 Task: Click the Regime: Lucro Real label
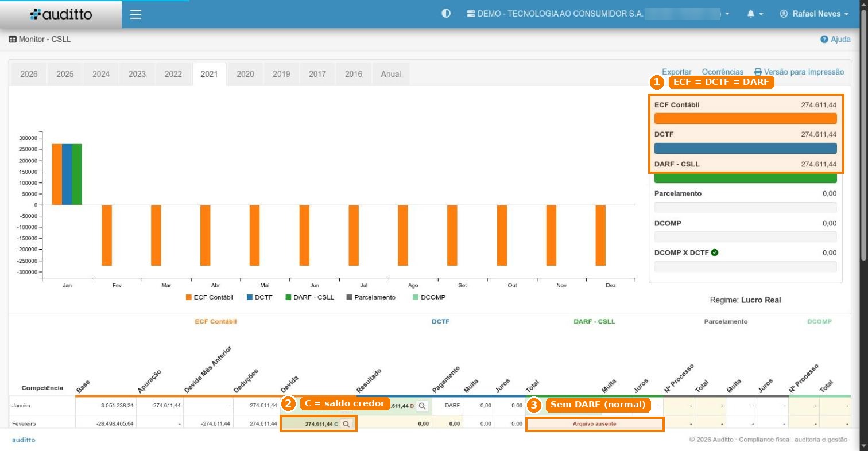click(x=745, y=300)
